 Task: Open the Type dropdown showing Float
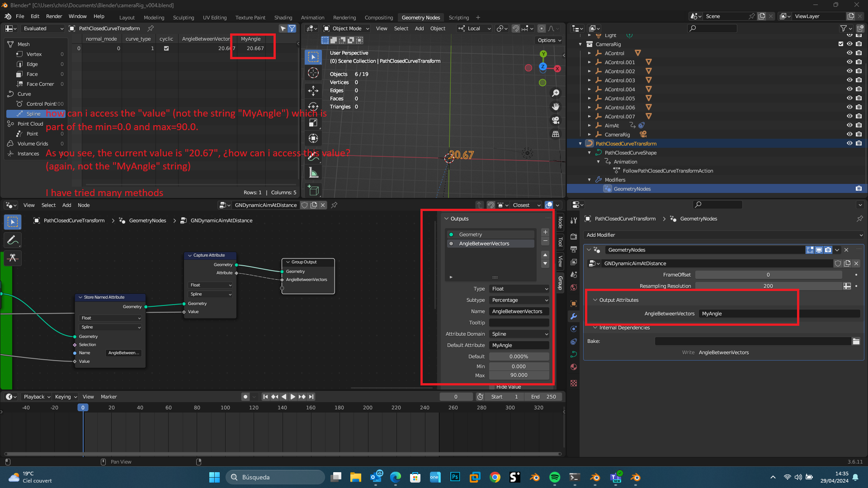pyautogui.click(x=518, y=289)
